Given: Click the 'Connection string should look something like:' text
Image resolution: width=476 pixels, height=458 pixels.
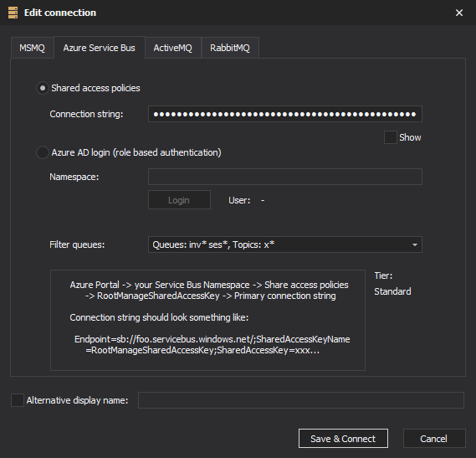Looking at the screenshot, I should click(159, 317).
